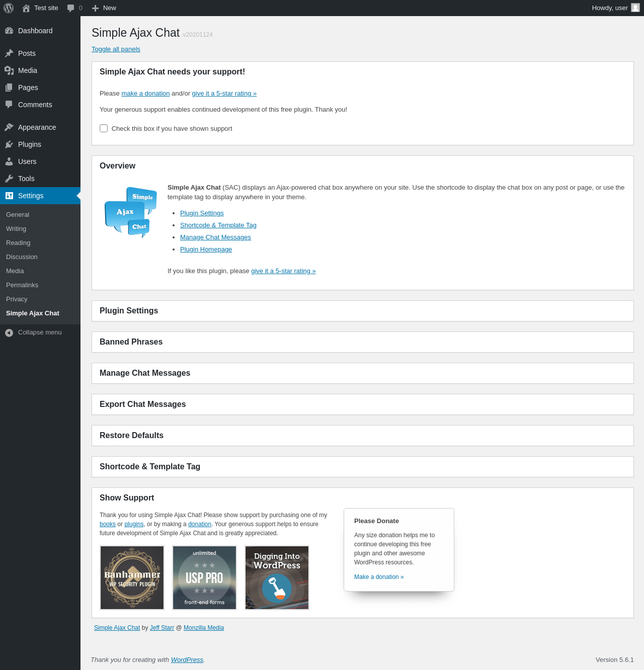The width and height of the screenshot is (644, 670).
Task: Open Discussion settings submenu
Action: [40, 257]
